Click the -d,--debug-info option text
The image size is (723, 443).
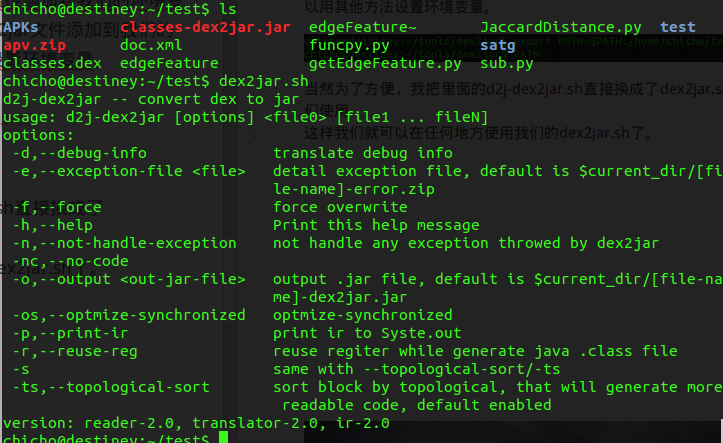coord(80,153)
